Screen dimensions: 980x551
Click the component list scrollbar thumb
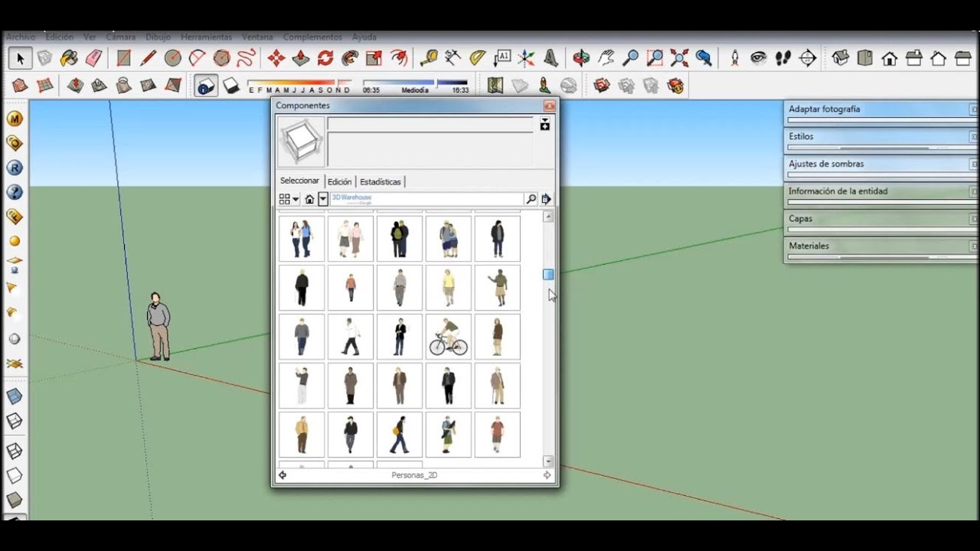click(x=548, y=274)
